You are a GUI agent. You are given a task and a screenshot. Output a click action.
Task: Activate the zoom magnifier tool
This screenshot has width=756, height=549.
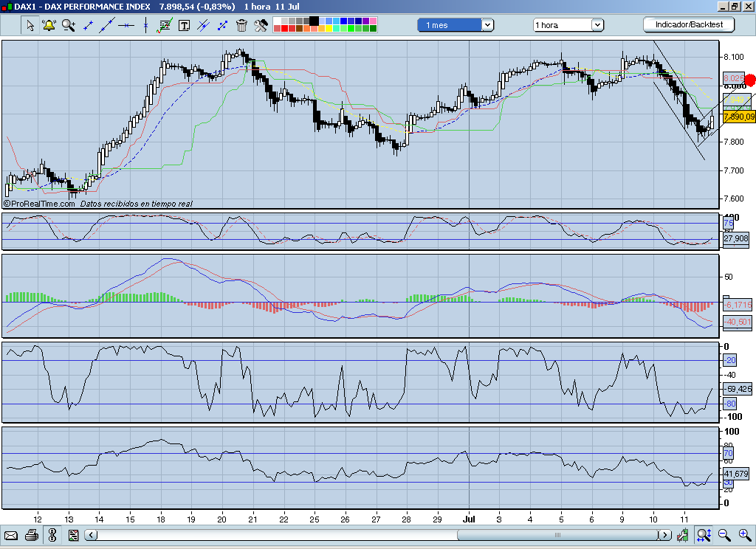(67, 26)
